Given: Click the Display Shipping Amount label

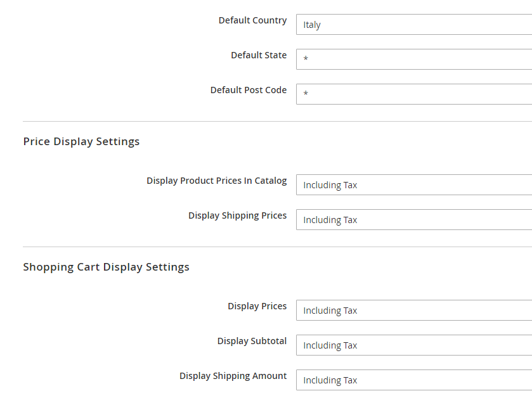Looking at the screenshot, I should click(x=233, y=376).
